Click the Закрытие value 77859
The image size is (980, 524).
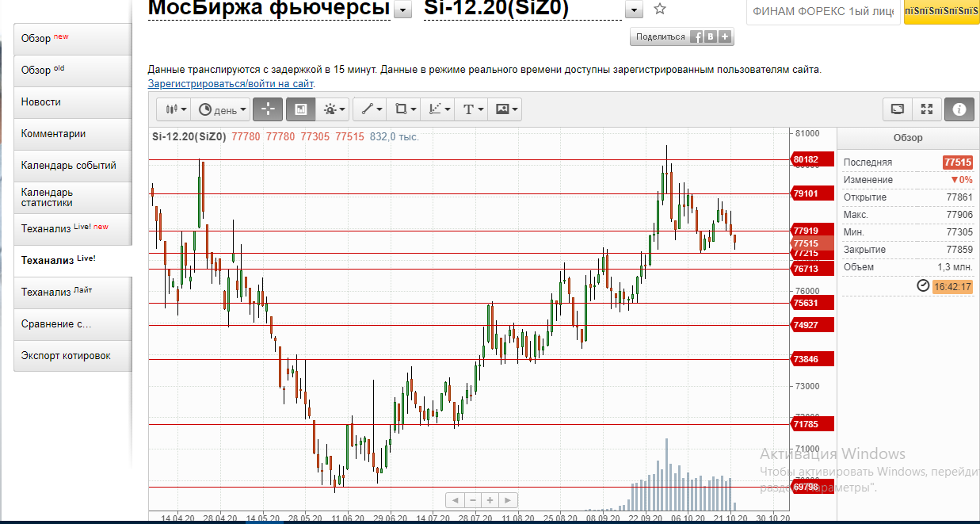pos(959,250)
